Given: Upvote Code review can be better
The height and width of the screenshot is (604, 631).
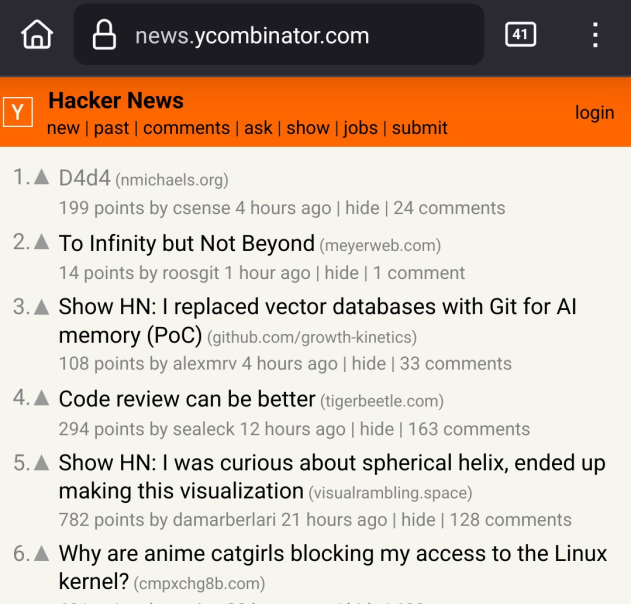Looking at the screenshot, I should click(41, 398).
